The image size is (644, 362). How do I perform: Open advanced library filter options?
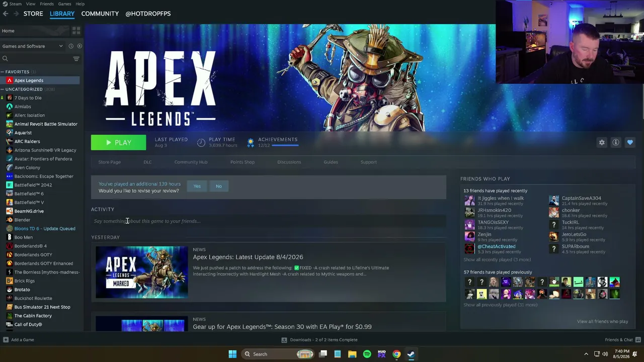[x=76, y=59]
